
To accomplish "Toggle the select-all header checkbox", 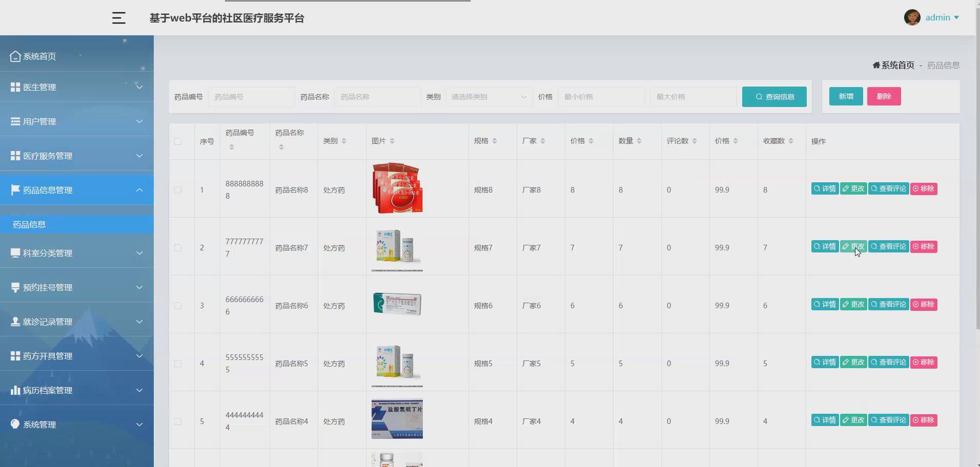I will (x=178, y=141).
